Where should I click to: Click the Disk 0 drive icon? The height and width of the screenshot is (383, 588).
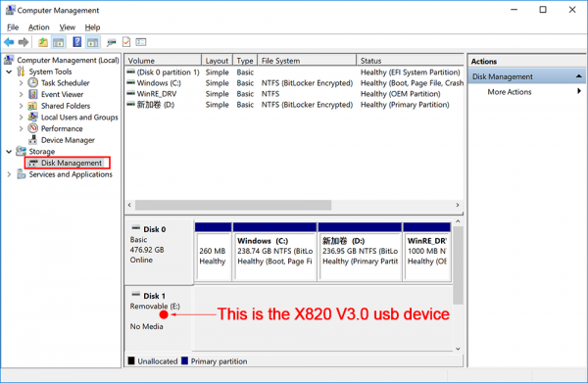coord(136,228)
